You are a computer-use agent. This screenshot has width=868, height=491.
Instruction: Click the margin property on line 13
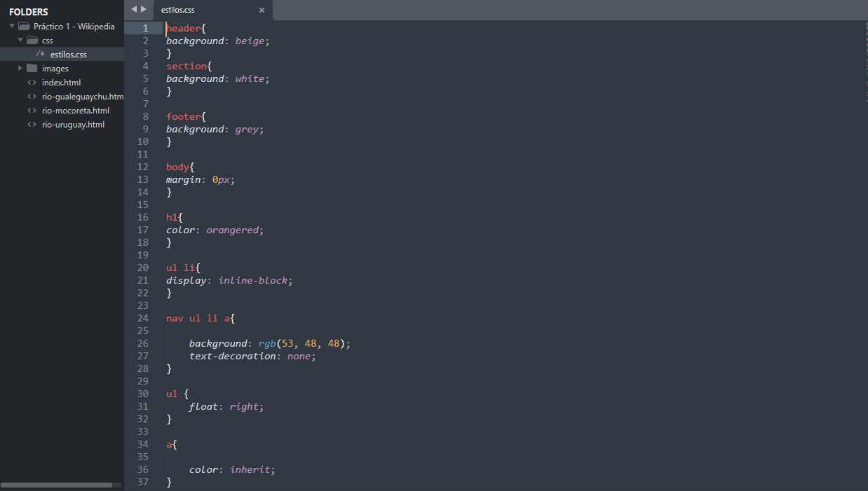click(184, 179)
